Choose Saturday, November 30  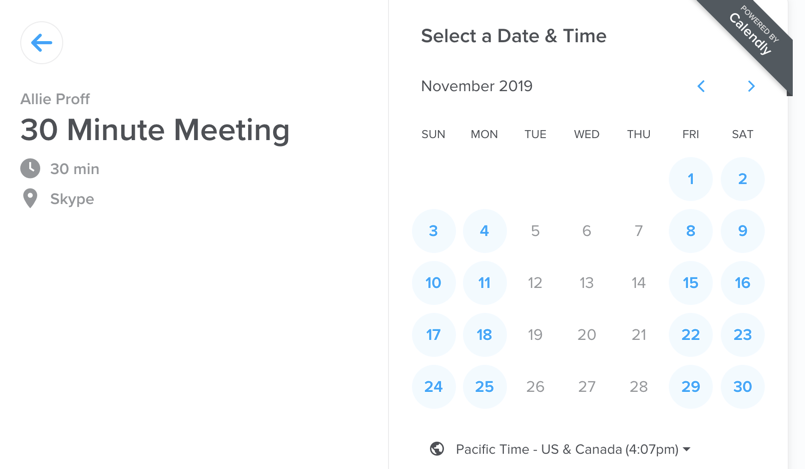point(742,387)
